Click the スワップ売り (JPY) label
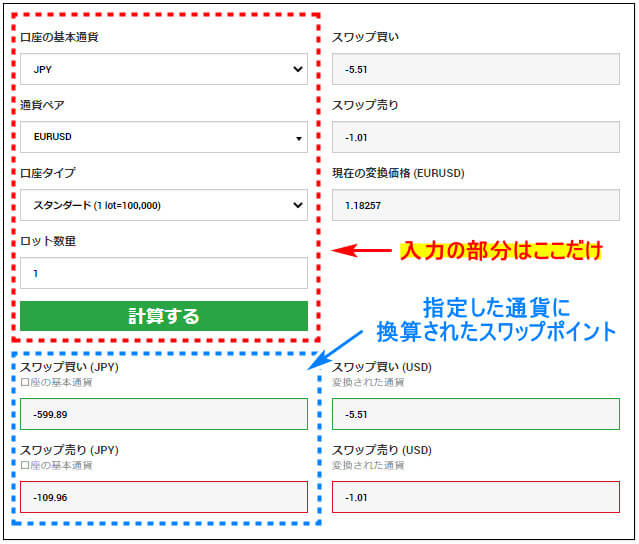Screen dimensions: 639x544 [x=69, y=450]
